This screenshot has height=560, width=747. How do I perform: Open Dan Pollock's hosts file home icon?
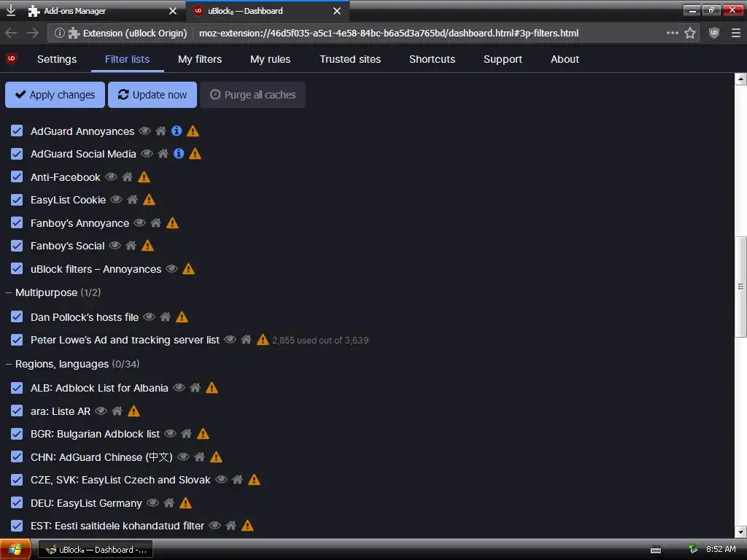coord(166,316)
